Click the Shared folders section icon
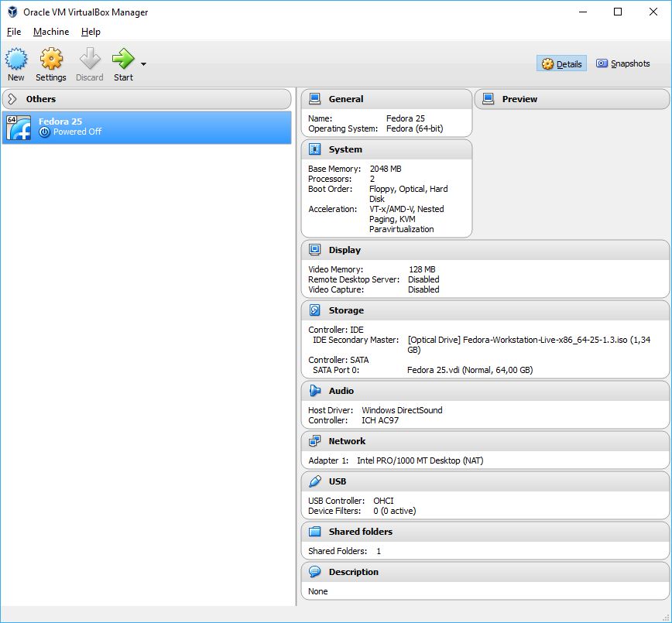Viewport: 672px width, 623px height. (x=314, y=532)
